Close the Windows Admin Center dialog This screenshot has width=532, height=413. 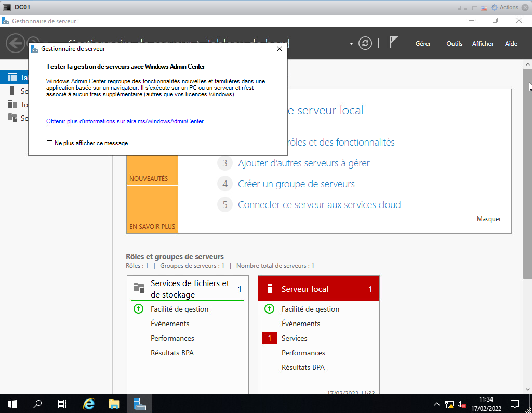[279, 49]
